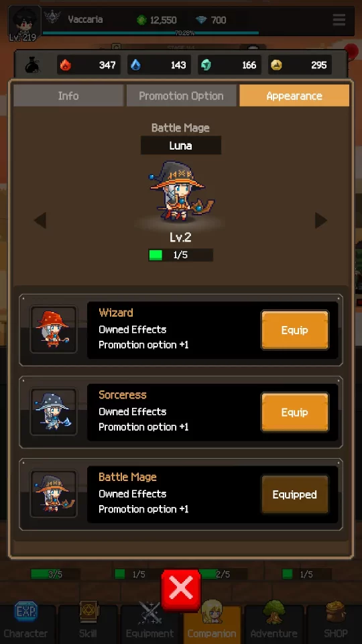
Task: Tap the gold coin resource icon
Action: pyautogui.click(x=276, y=65)
